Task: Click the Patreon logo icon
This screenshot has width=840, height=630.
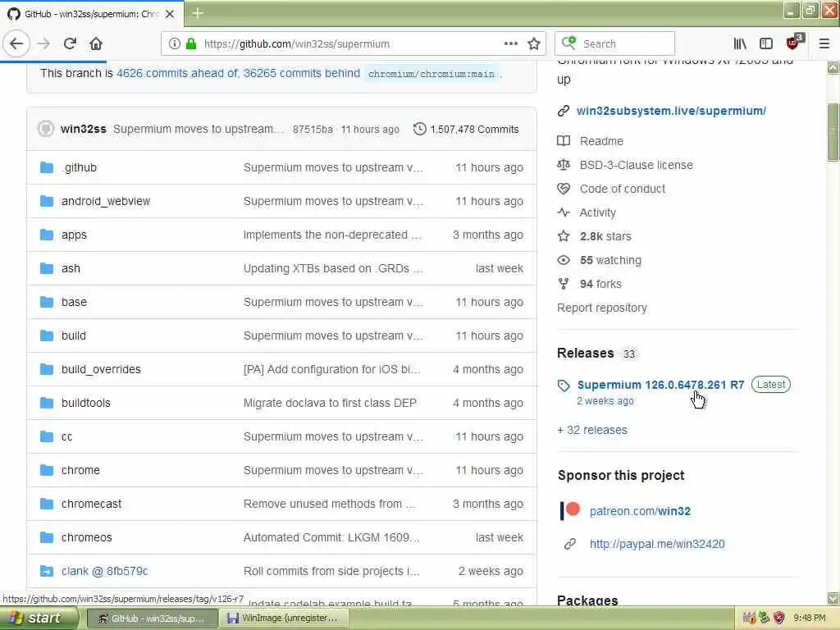Action: tap(570, 510)
